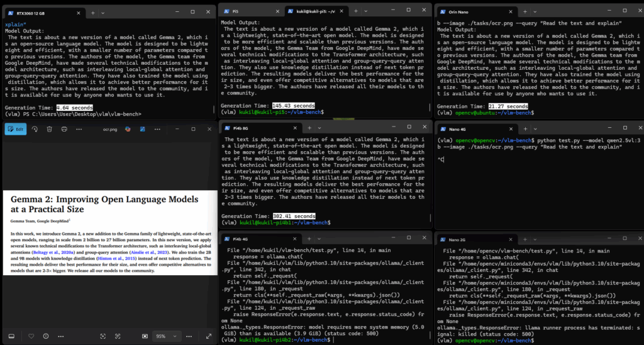The image size is (644, 345).
Task: Click the Edit button in Photos
Action: point(16,128)
